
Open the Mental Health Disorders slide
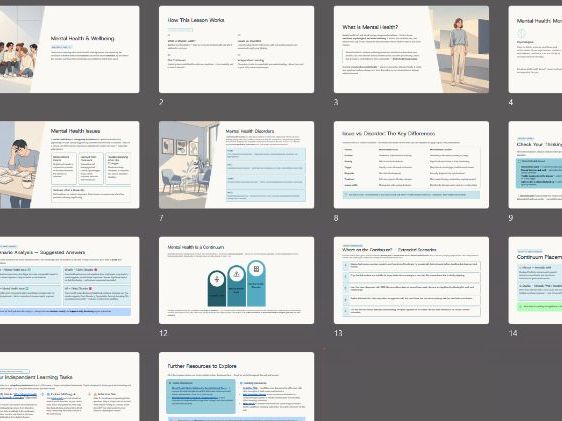pyautogui.click(x=237, y=165)
